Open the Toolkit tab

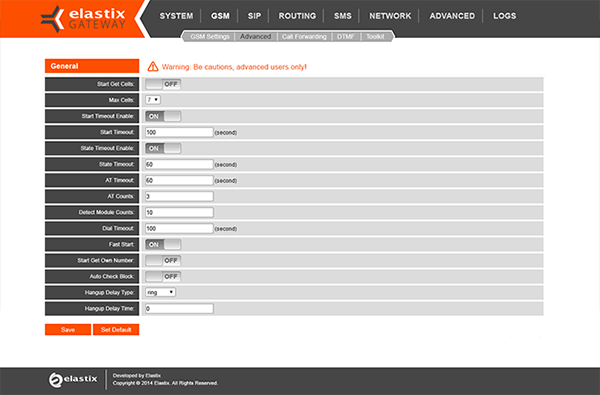coord(375,37)
